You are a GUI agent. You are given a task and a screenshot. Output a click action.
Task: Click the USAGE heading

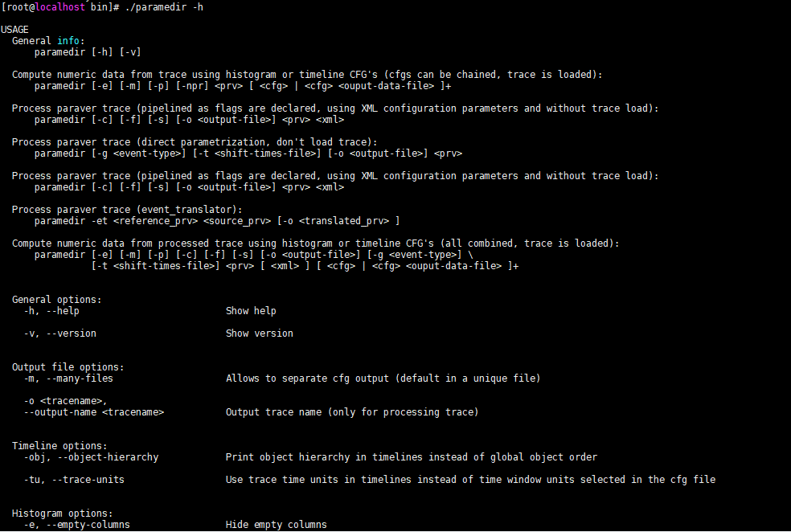pos(14,30)
